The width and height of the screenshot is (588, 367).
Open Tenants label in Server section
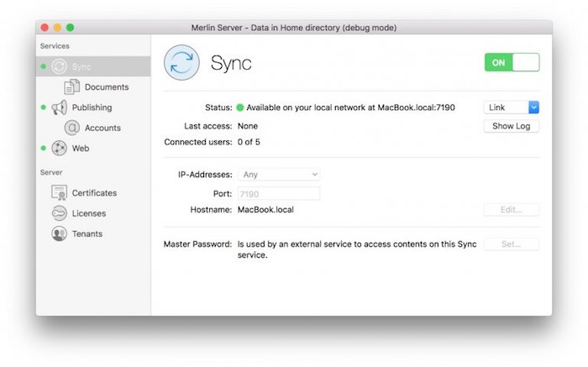click(87, 234)
